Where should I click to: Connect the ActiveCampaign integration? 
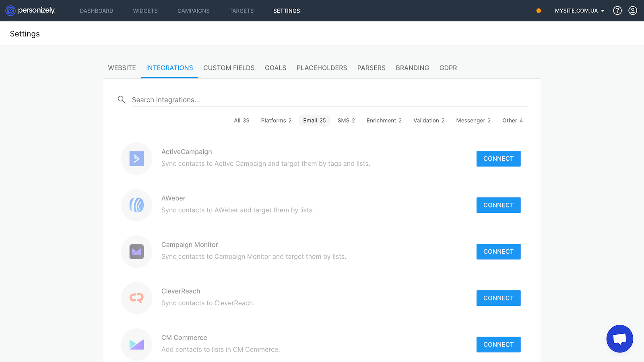tap(498, 159)
